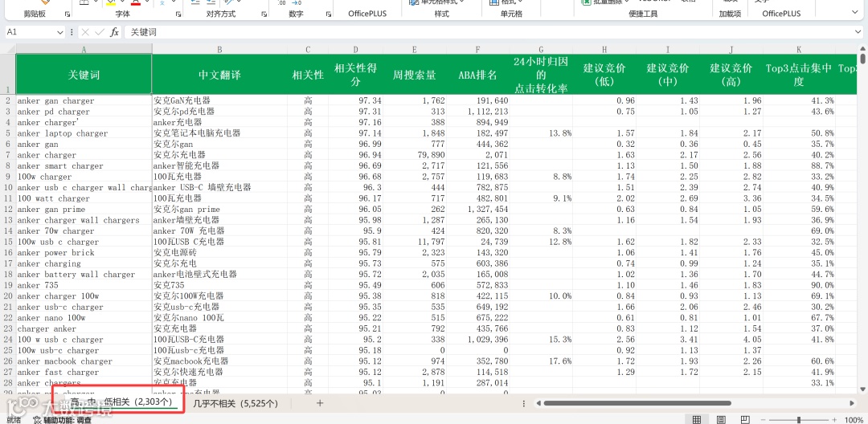This screenshot has height=424, width=868.
Task: Click the 周搜索量 header cell
Action: pyautogui.click(x=414, y=75)
